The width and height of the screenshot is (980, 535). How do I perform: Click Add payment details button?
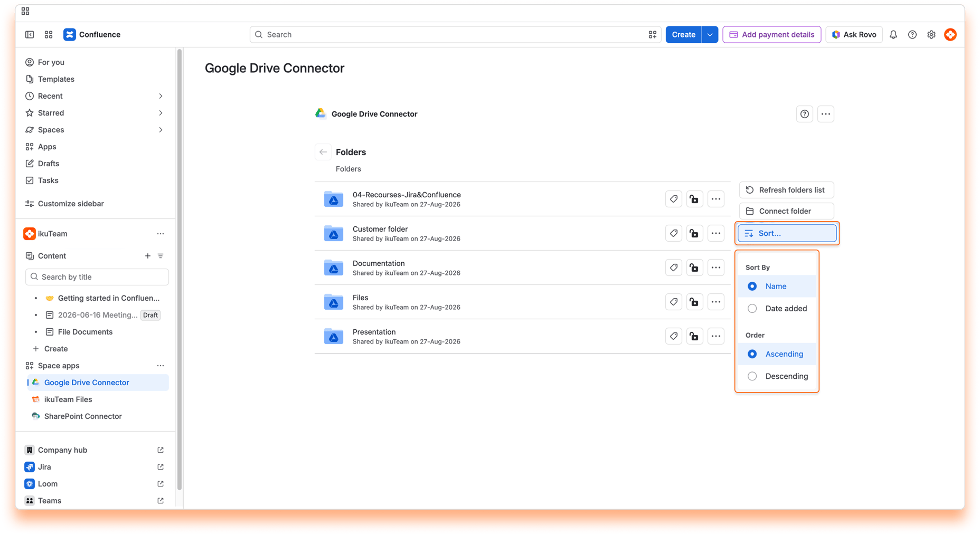click(x=772, y=34)
